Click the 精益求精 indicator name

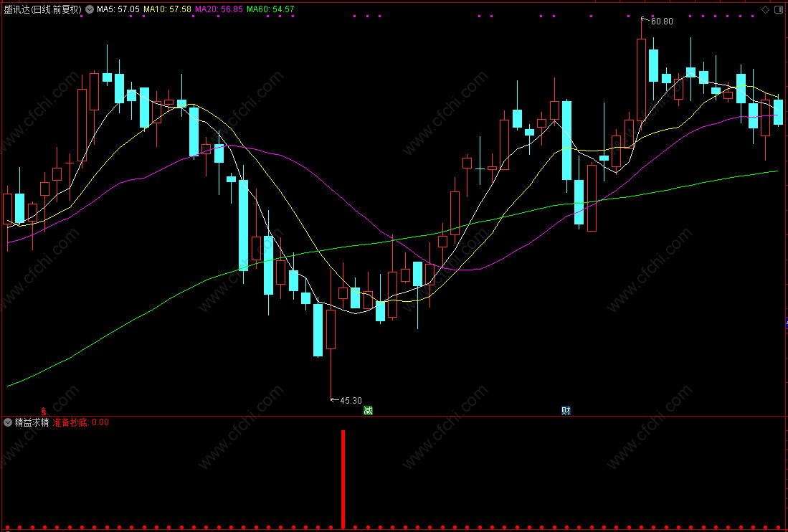(x=32, y=422)
